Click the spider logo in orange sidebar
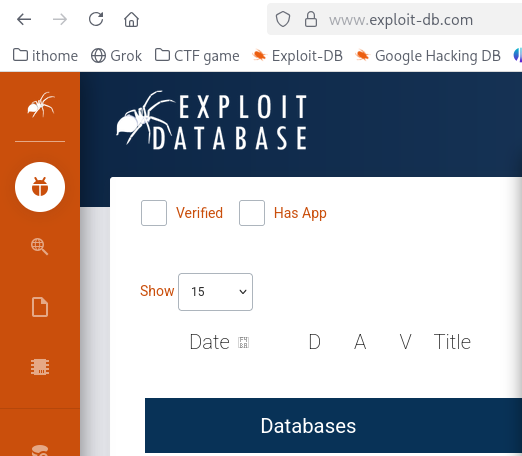 (x=40, y=105)
